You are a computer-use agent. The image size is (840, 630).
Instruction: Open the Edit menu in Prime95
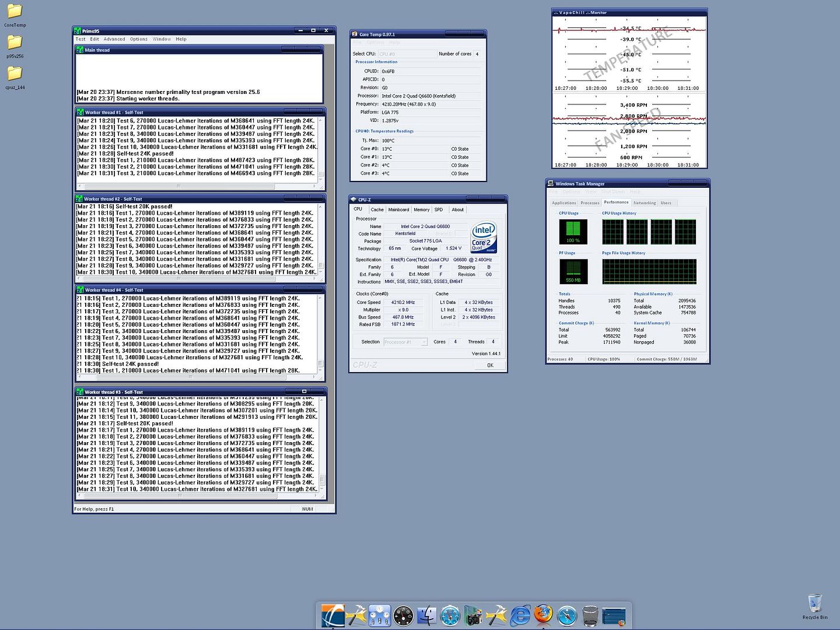pos(94,39)
